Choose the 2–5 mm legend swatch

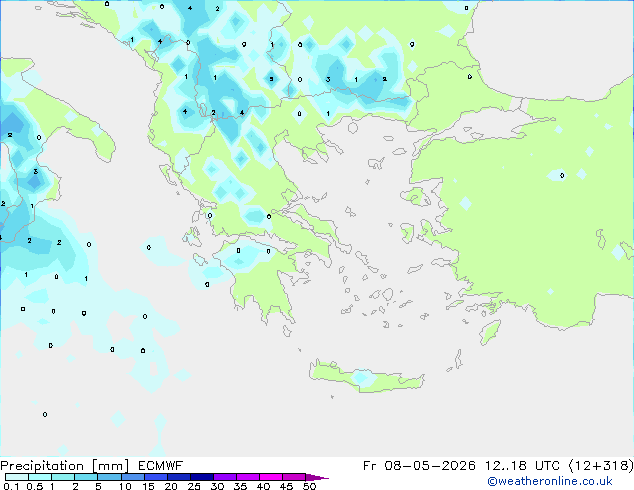(x=86, y=477)
